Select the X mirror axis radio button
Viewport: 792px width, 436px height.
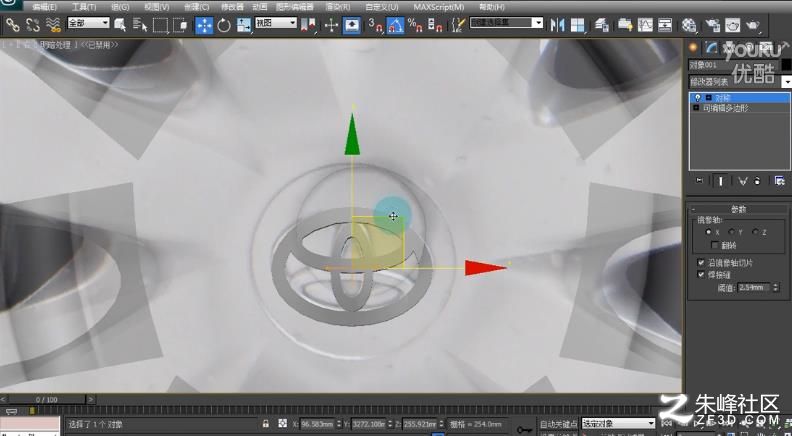709,232
